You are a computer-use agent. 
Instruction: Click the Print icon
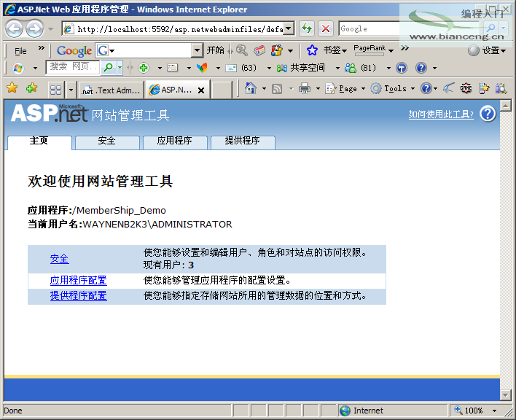click(x=305, y=88)
